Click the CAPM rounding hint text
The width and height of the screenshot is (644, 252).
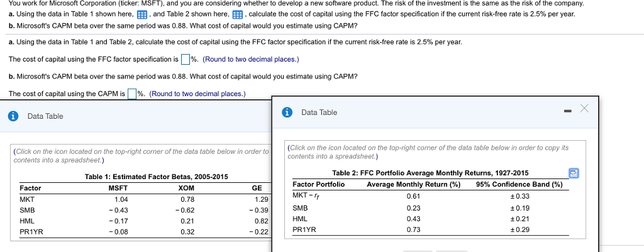tap(197, 94)
